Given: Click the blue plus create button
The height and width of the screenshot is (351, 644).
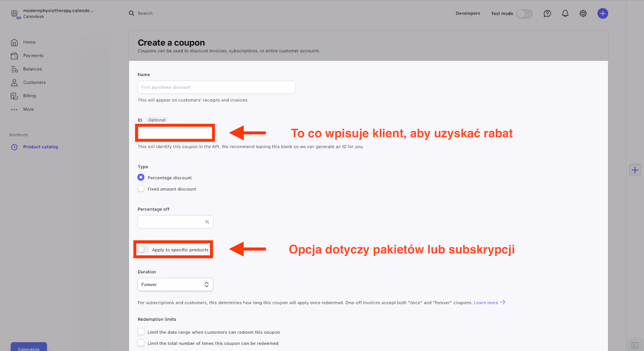Looking at the screenshot, I should [x=603, y=13].
